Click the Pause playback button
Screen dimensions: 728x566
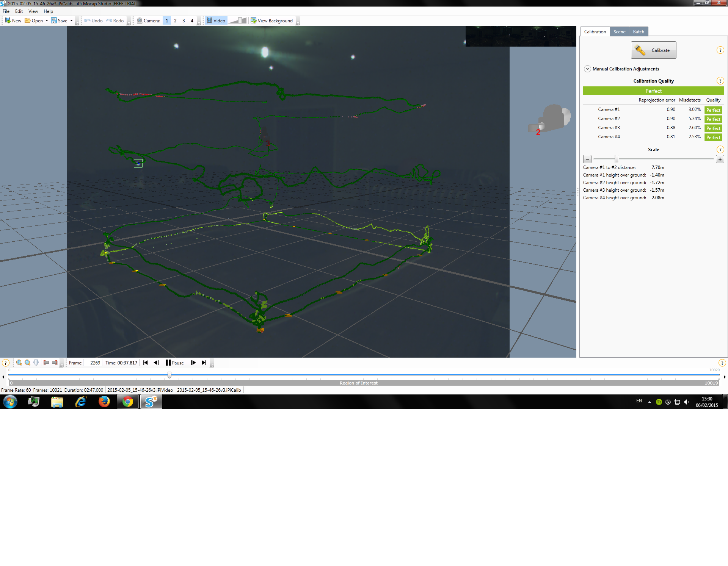(x=175, y=363)
